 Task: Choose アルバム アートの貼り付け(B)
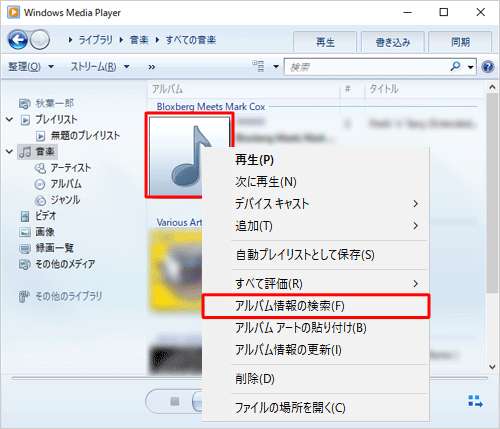(x=315, y=328)
